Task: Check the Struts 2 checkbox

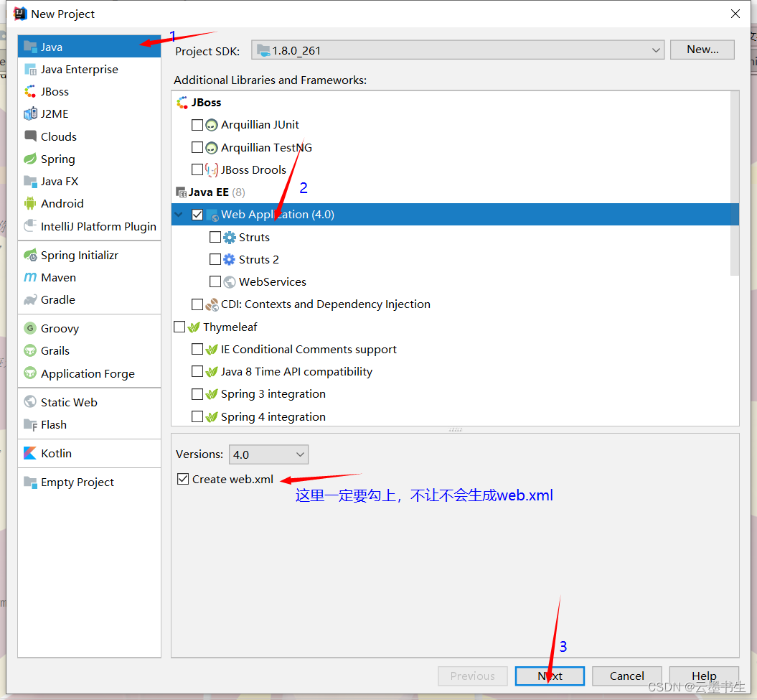Action: click(215, 259)
